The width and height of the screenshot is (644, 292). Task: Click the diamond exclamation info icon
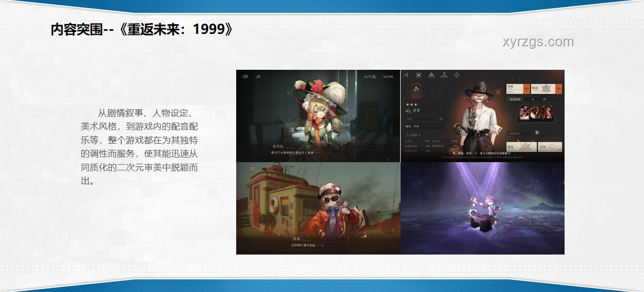point(456,75)
